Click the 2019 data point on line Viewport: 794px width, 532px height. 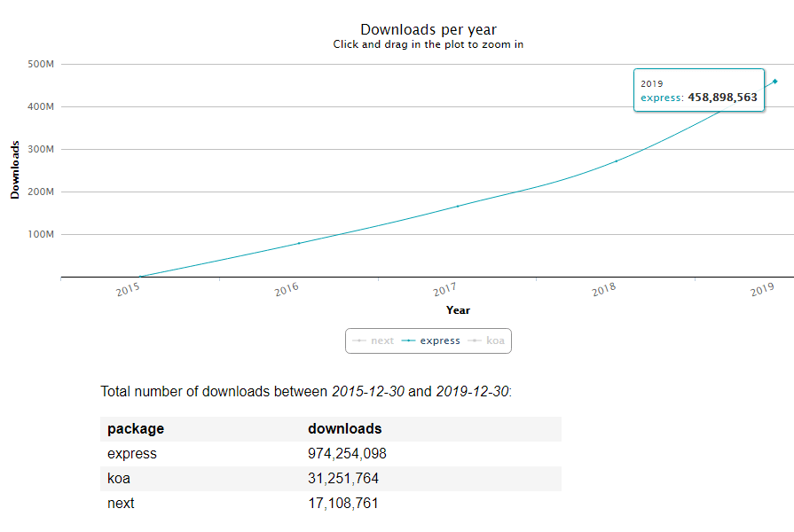click(775, 82)
